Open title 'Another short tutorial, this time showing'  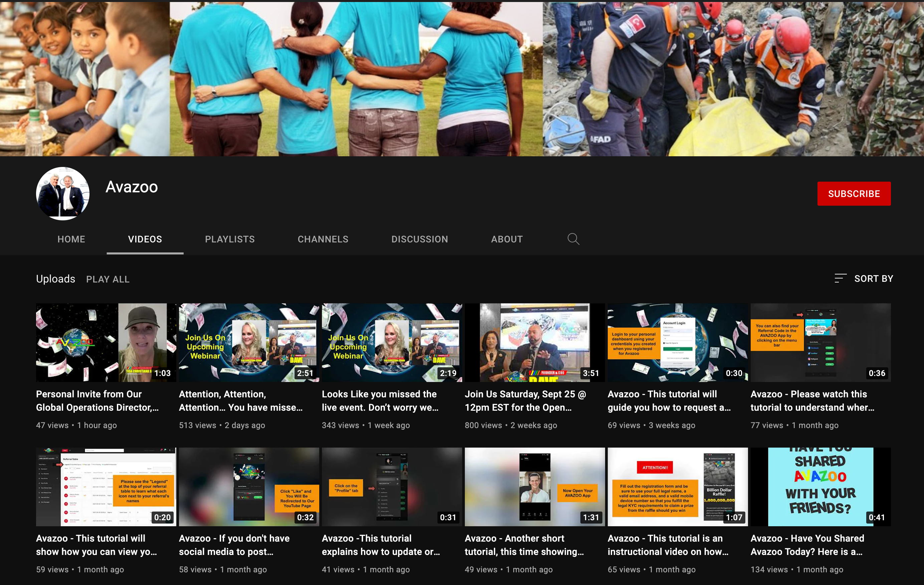pos(525,545)
